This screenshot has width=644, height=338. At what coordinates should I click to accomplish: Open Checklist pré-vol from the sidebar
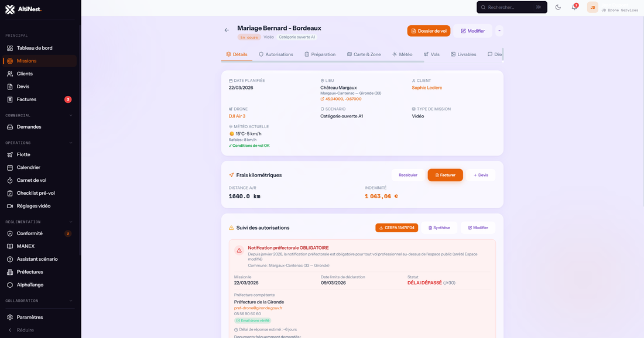[x=10, y=192]
